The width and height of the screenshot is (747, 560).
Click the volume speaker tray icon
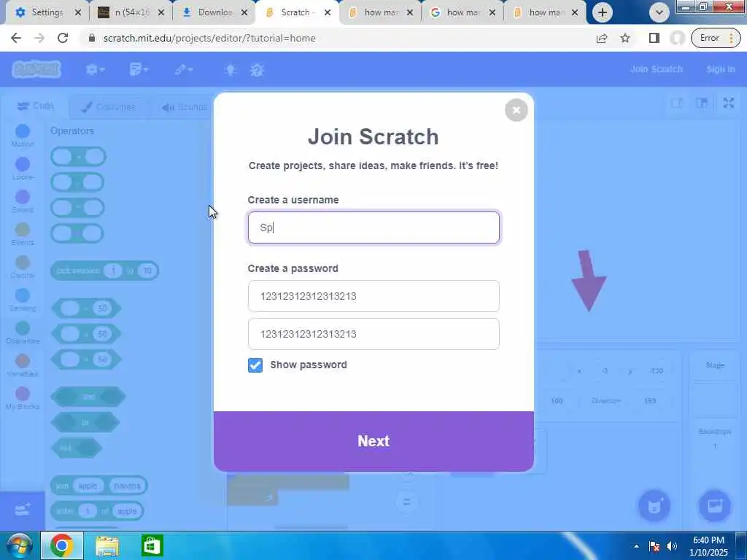click(672, 546)
